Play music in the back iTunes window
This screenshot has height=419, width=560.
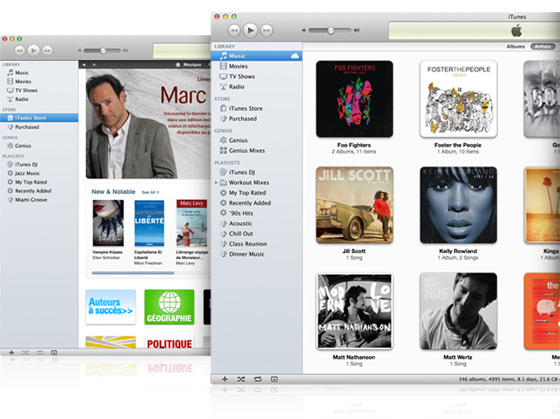tap(34, 50)
